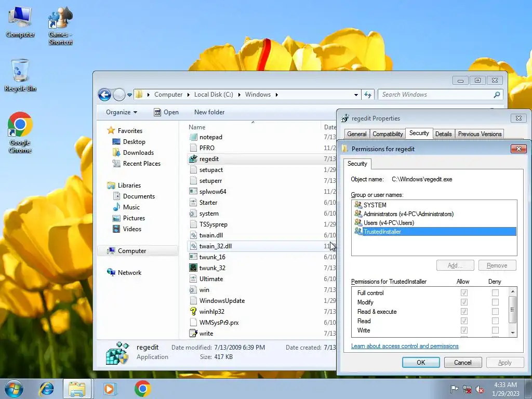This screenshot has width=532, height=399.
Task: Click the Music library icon
Action: 116,207
